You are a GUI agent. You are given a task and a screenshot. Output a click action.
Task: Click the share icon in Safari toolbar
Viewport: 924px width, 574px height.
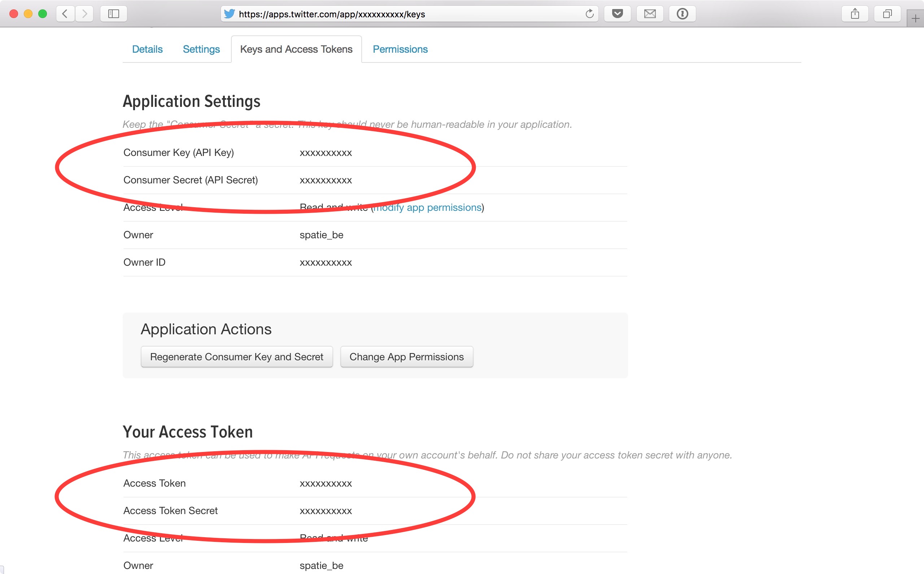855,12
